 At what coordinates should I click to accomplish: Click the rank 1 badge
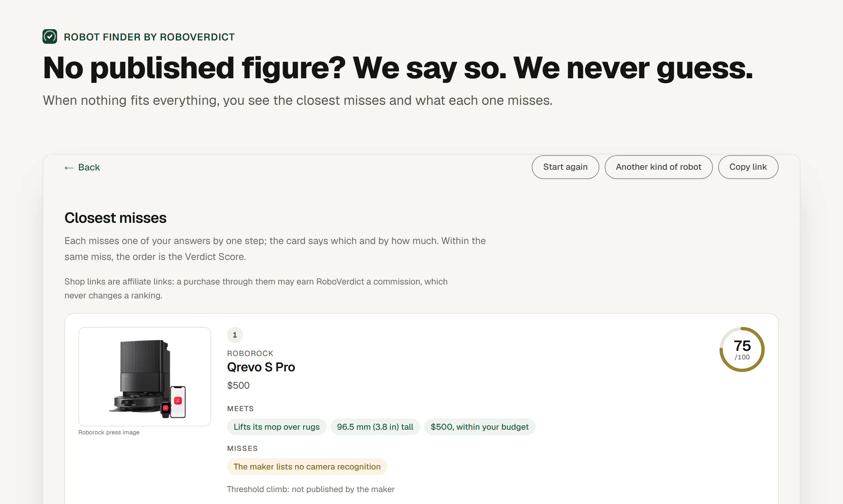tap(235, 335)
